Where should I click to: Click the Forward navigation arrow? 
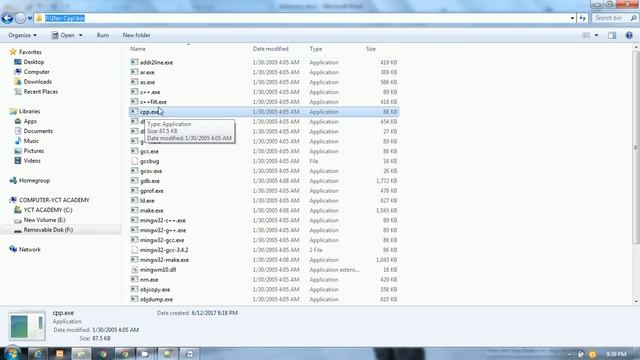(x=20, y=18)
